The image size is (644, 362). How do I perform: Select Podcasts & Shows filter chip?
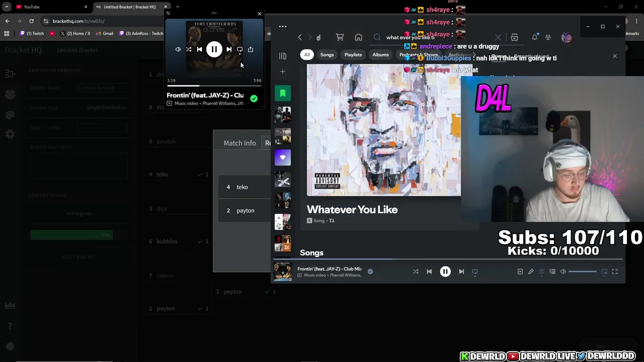[x=418, y=55]
